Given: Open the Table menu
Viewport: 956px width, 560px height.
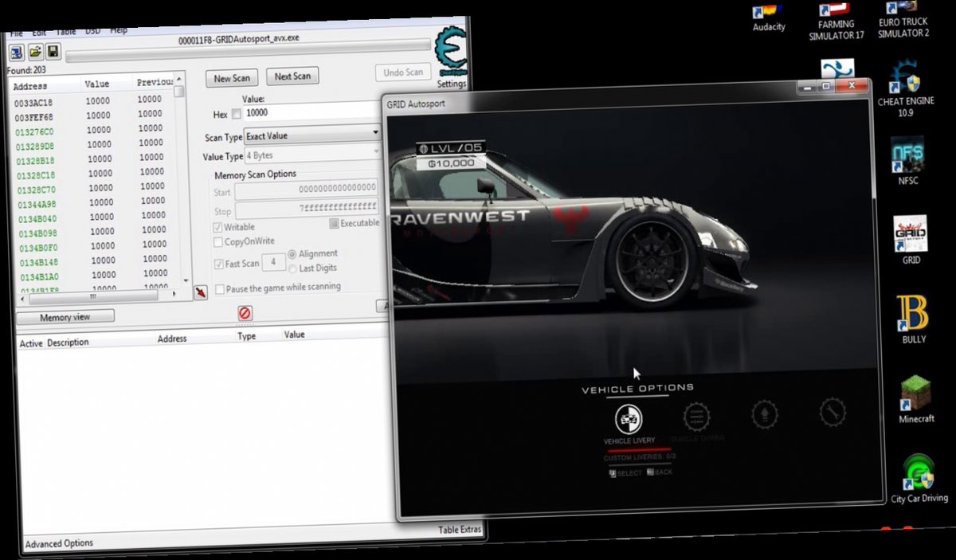Looking at the screenshot, I should coord(65,32).
